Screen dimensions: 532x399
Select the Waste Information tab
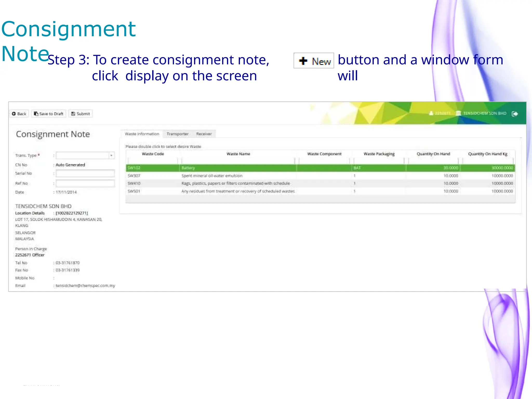pyautogui.click(x=142, y=134)
